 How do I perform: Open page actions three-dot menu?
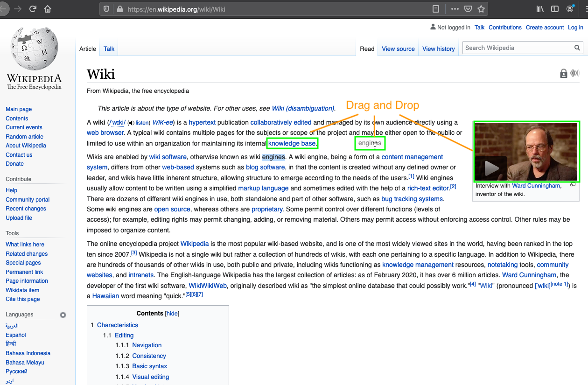tap(455, 9)
